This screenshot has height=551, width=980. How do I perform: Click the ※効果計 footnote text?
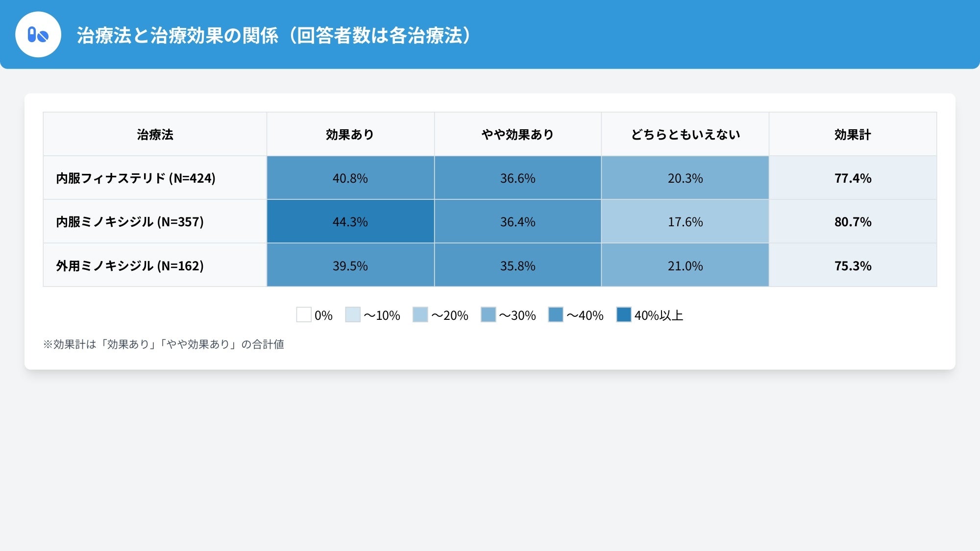coord(164,344)
